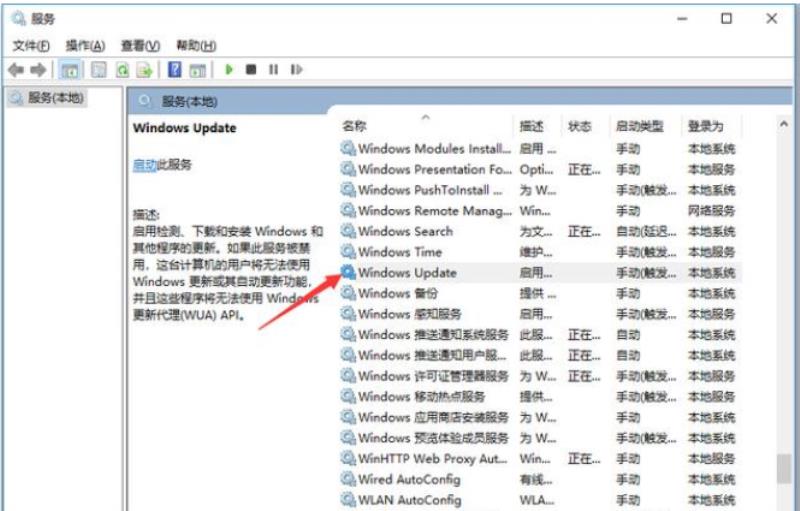Select Windows Presentation Foundation service row
This screenshot has height=511, width=800.
[x=539, y=169]
